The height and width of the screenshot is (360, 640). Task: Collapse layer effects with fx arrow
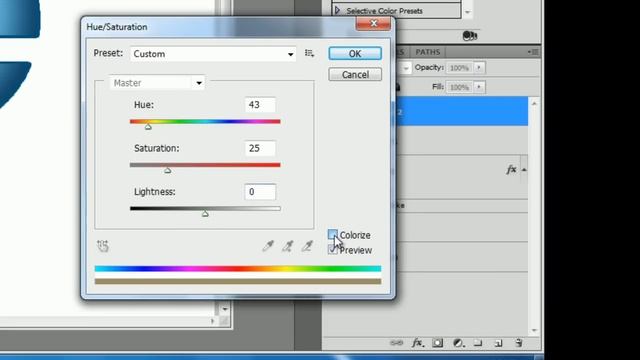click(524, 170)
